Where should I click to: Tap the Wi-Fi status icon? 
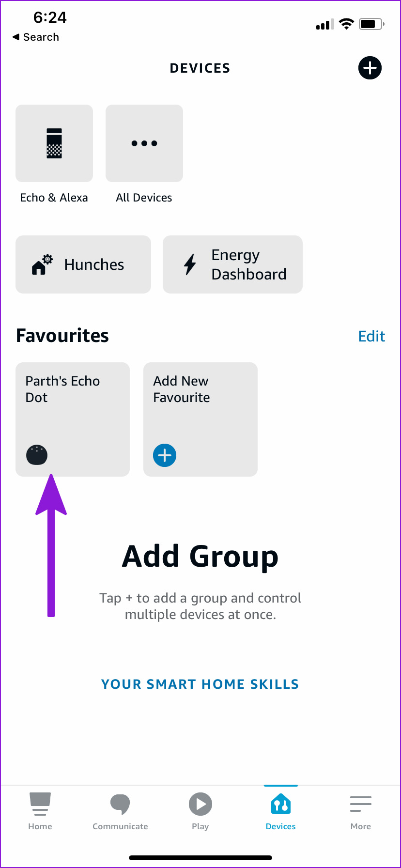coord(346,24)
